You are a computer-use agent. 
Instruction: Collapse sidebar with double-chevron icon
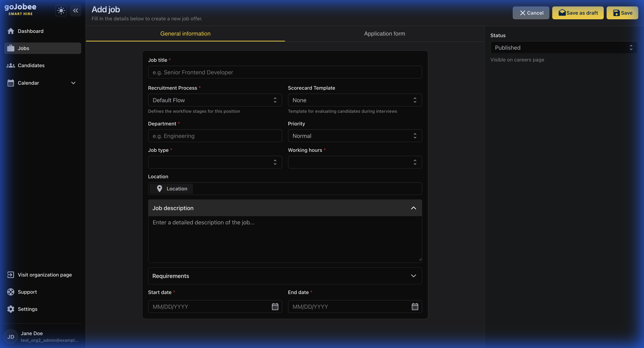pyautogui.click(x=75, y=11)
